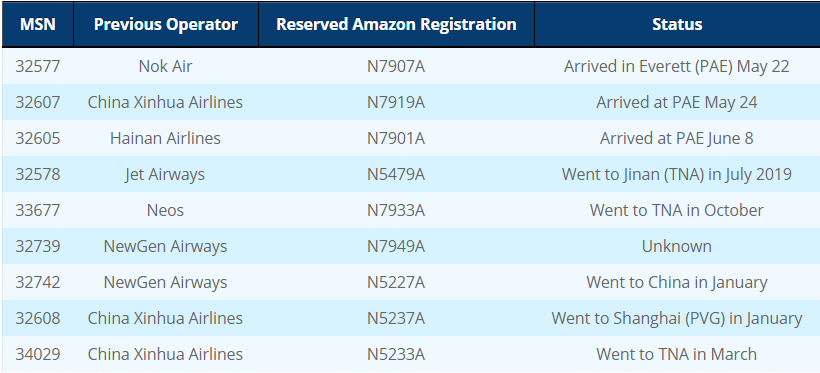Viewport: 820px width, 373px height.
Task: Select Jet Airways operator cell
Action: coord(166,174)
